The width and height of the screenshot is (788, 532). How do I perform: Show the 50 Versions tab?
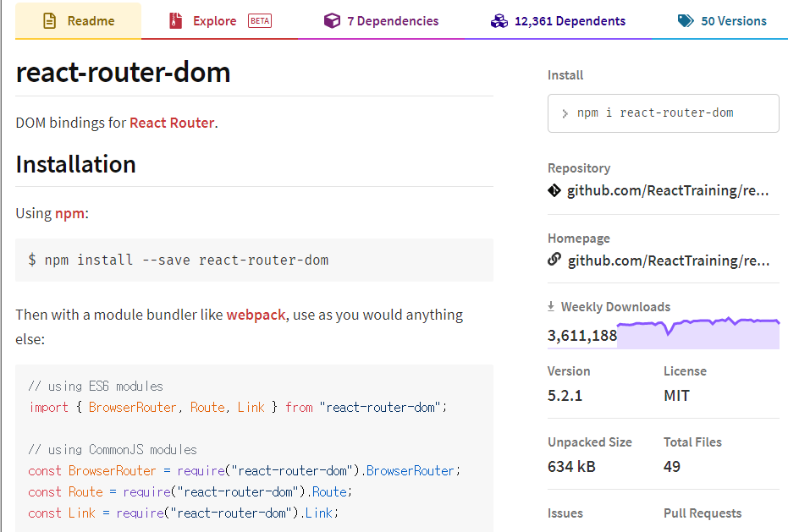pos(722,20)
